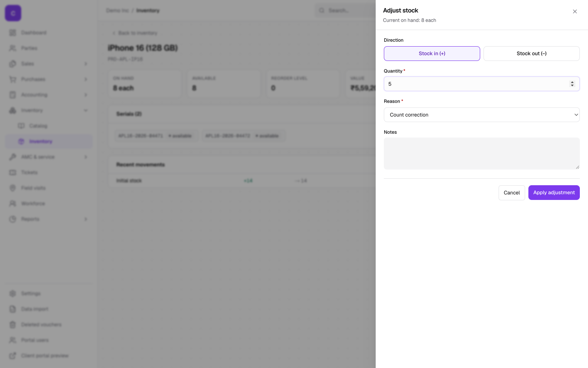Click the Parties sidebar icon
This screenshot has width=588, height=368.
point(13,48)
